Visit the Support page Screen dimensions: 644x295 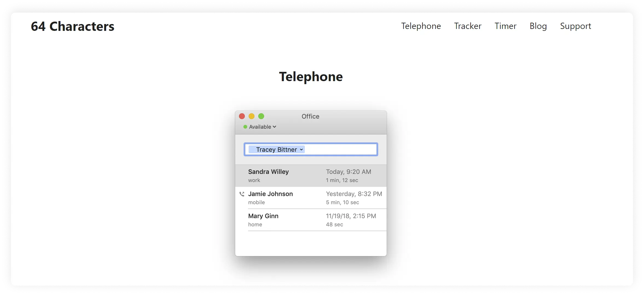[x=576, y=26]
